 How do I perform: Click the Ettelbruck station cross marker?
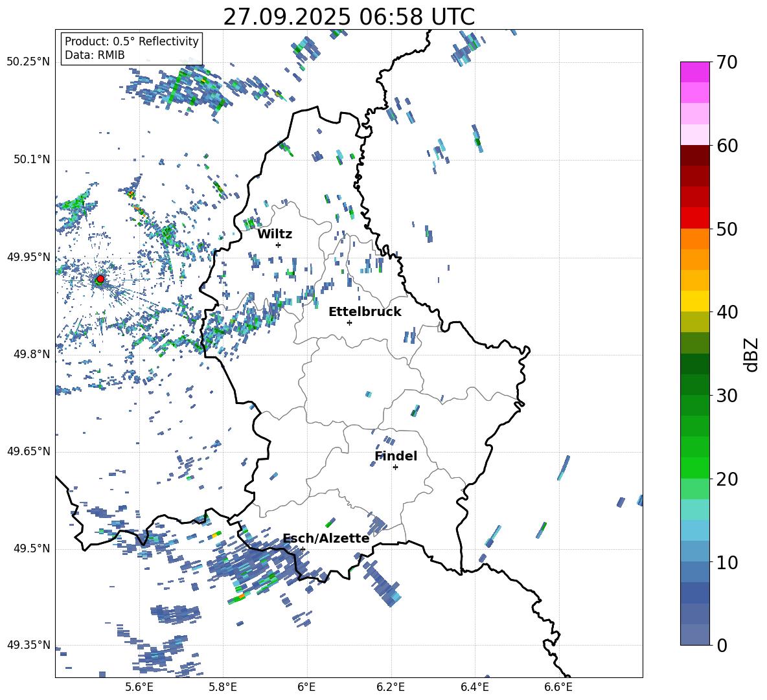tap(349, 322)
